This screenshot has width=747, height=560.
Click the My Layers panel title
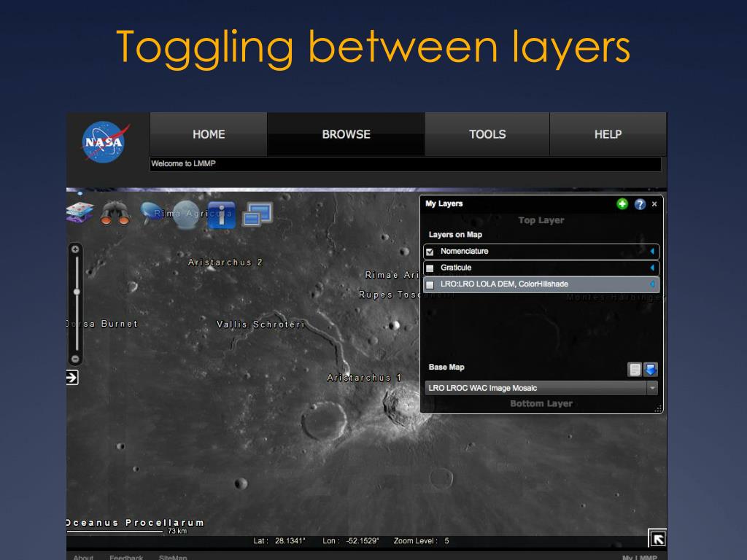click(x=444, y=204)
